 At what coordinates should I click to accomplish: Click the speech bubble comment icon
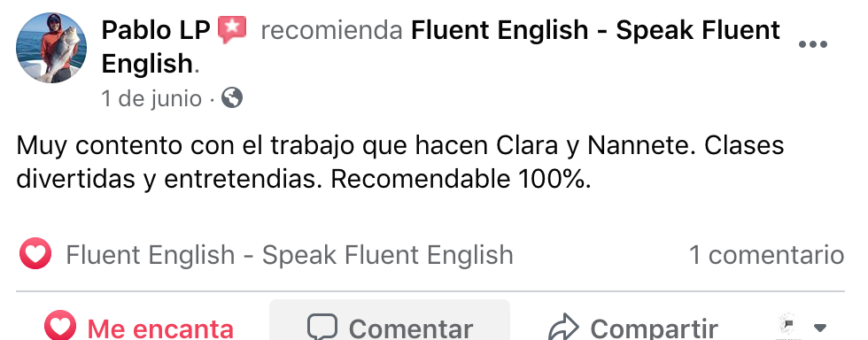click(322, 327)
